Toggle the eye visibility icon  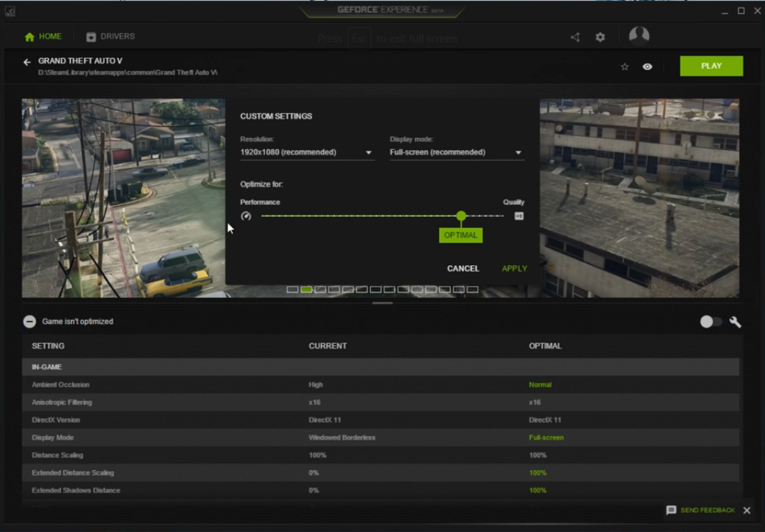coord(647,67)
